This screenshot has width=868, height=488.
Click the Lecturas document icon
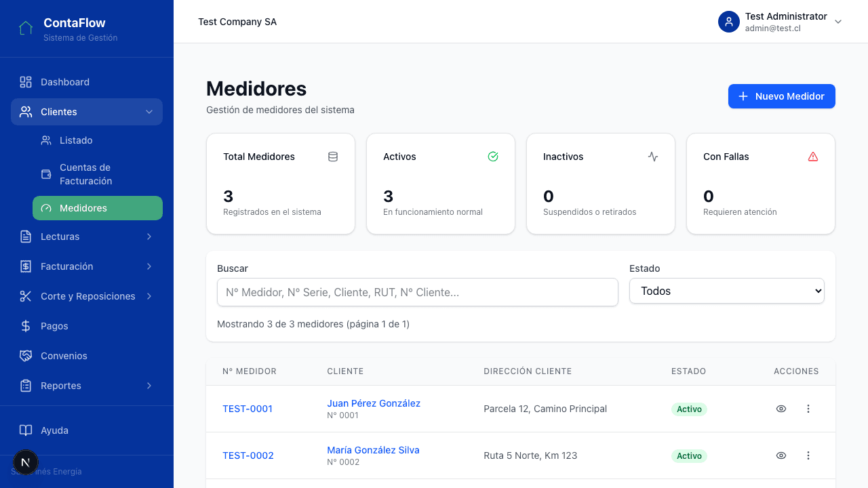(x=26, y=237)
